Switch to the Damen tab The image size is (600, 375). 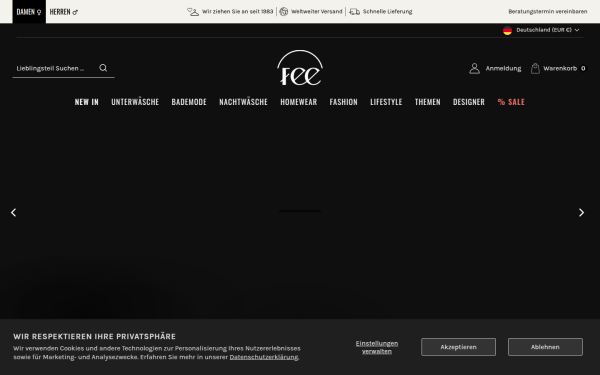tap(29, 12)
